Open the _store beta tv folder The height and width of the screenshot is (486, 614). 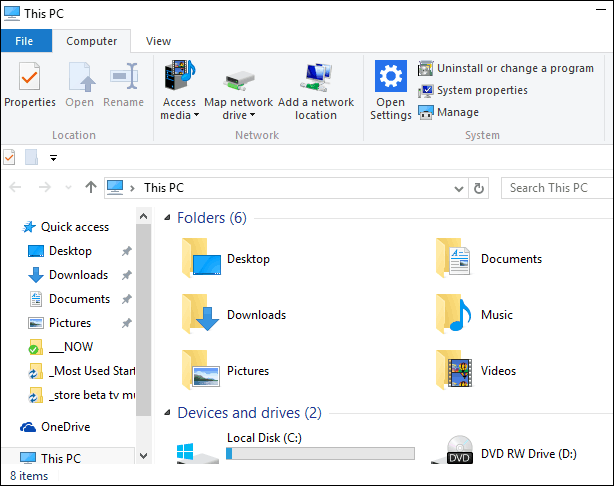click(81, 395)
